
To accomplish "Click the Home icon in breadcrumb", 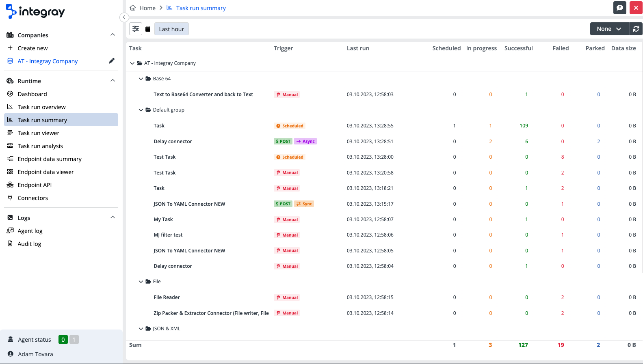I will point(133,8).
